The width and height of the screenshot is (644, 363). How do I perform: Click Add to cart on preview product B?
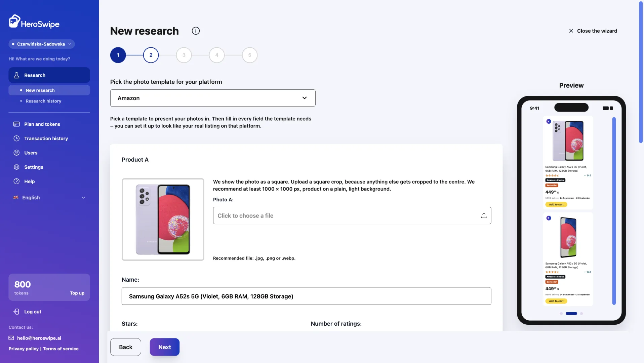coord(556,301)
